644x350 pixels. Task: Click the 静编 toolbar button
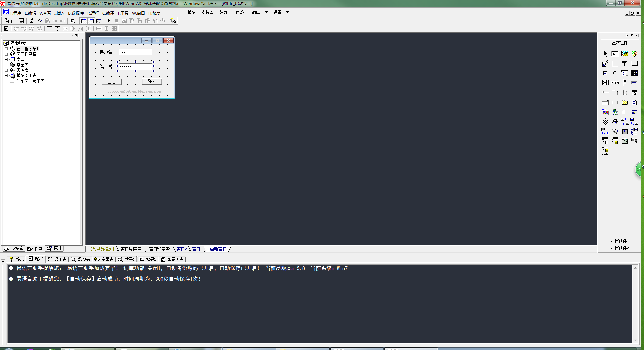click(223, 12)
